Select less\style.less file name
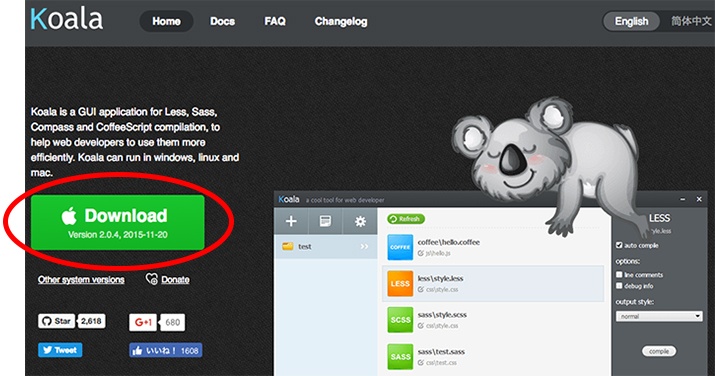Viewport: 715px width, 376px height. (x=440, y=278)
